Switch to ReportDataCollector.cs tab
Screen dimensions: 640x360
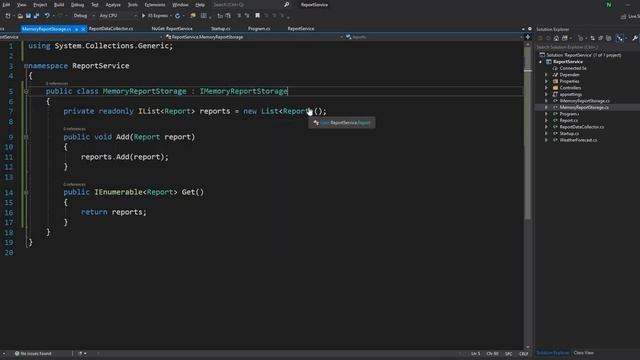(x=111, y=29)
